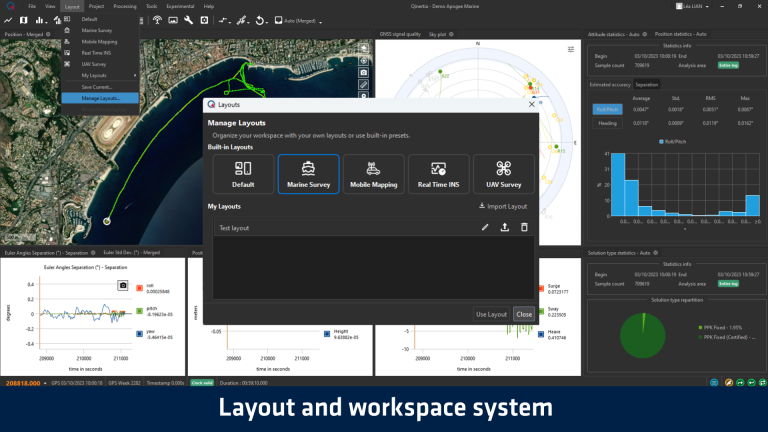The image size is (768, 432).
Task: Open the time value dropdown in status bar
Action: (45, 383)
